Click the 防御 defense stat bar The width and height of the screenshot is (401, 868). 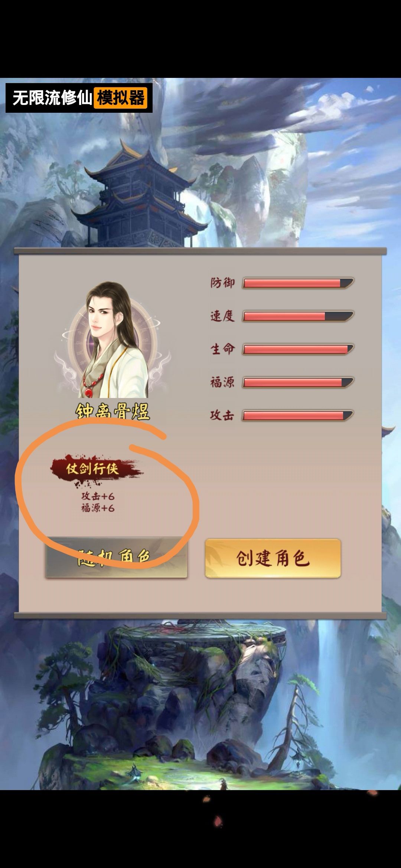pos(298,283)
